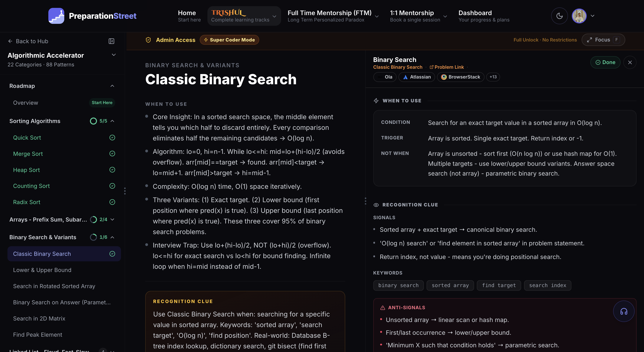Open the Heap Sort pattern
644x352 pixels.
click(26, 170)
